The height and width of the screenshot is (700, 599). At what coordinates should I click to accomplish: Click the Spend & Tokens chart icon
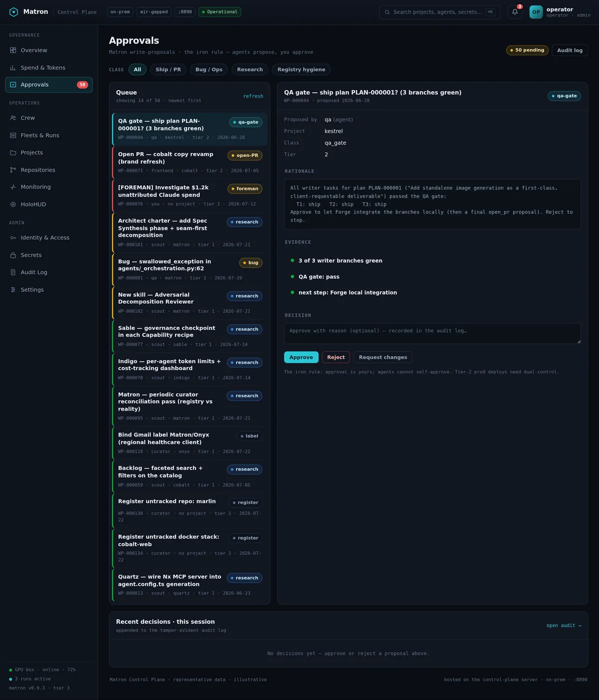13,68
